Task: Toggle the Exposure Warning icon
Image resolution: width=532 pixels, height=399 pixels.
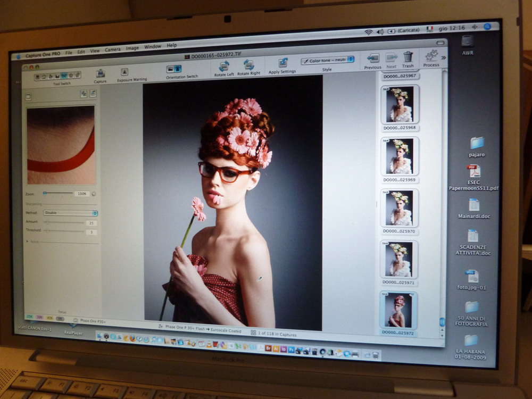Action: pos(124,72)
